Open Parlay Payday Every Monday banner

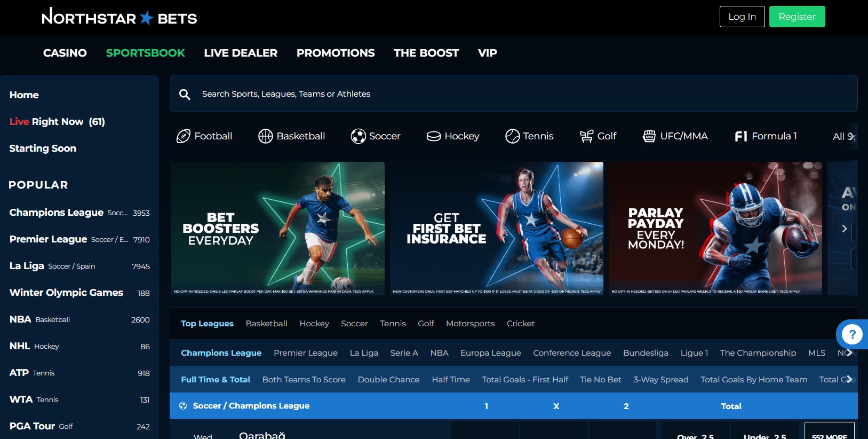click(715, 229)
